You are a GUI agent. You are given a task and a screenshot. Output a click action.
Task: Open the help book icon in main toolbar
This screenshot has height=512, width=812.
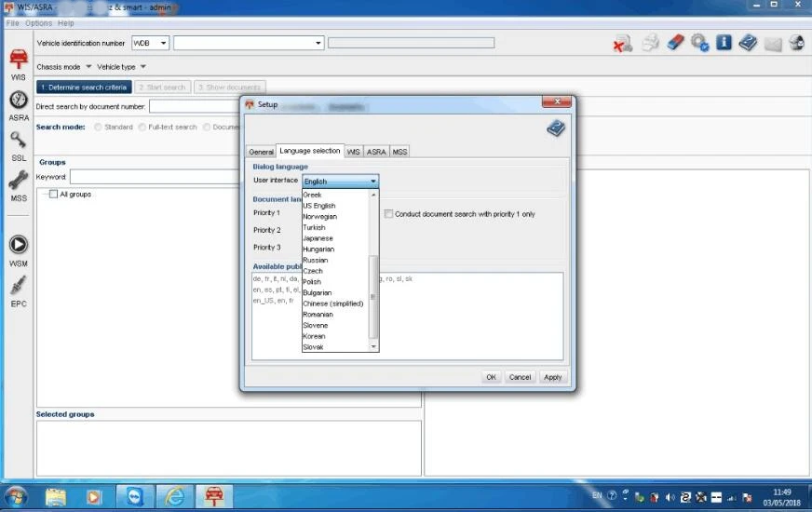pos(748,43)
